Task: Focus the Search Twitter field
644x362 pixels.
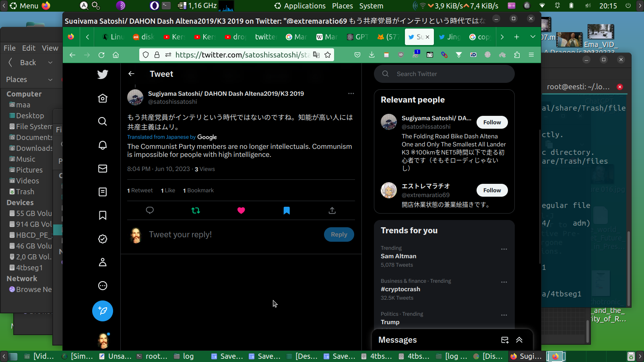Action: [444, 74]
